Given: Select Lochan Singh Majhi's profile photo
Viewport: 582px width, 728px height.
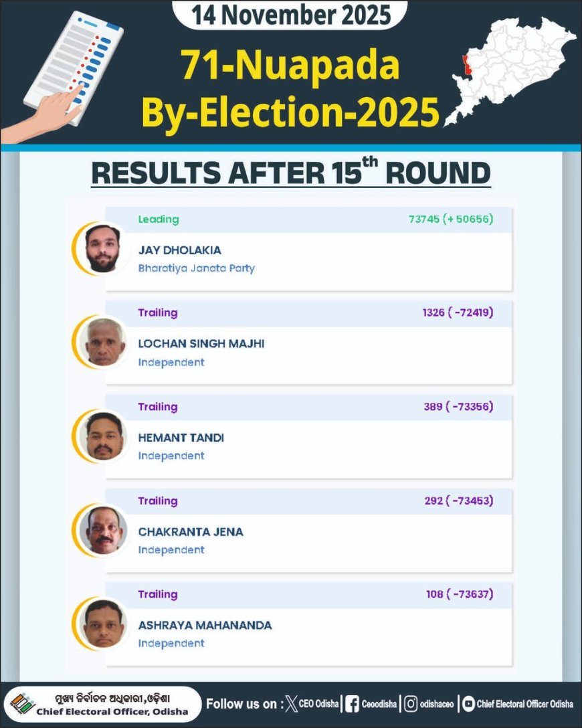Looking at the screenshot, I should 102,343.
